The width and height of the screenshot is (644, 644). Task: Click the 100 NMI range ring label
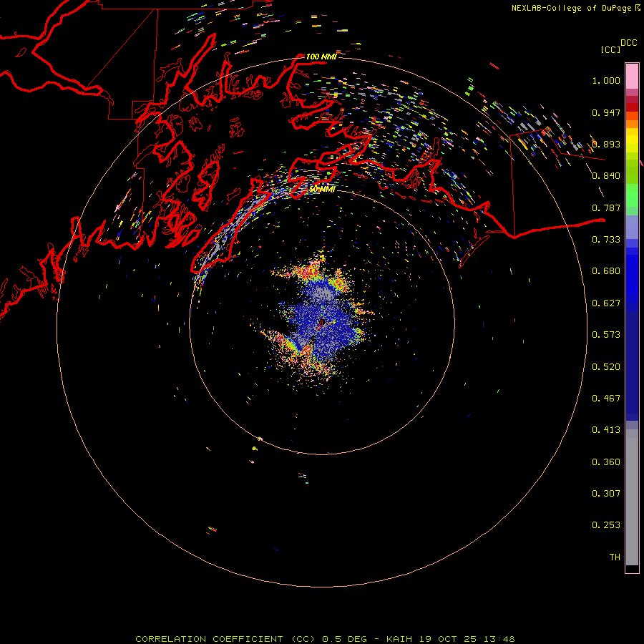[x=321, y=57]
